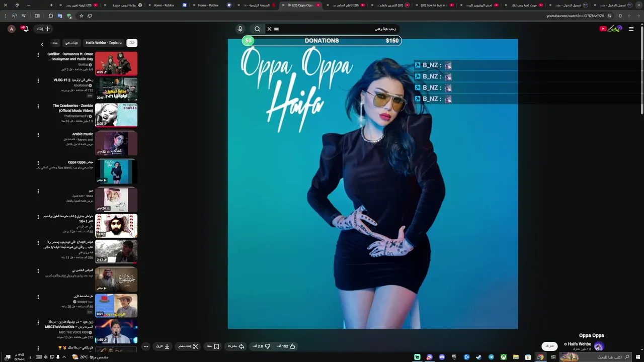
Task: Open options menu for VLOG #1 video
Action: pyautogui.click(x=38, y=80)
